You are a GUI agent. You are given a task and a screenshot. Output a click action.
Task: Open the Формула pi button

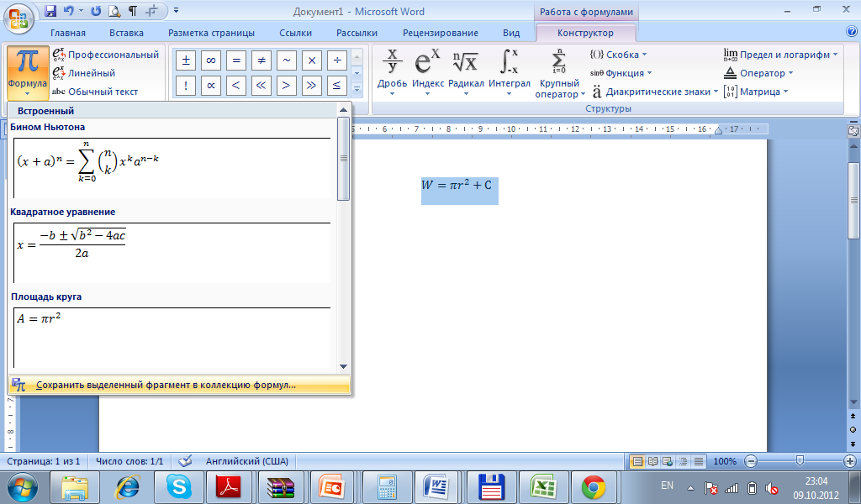pos(28,72)
